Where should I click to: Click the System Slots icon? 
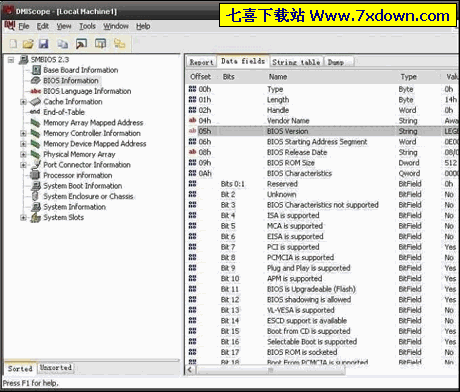coord(36,217)
